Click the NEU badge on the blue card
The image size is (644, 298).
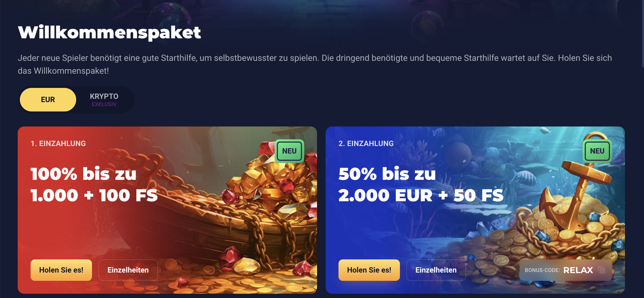tap(597, 151)
